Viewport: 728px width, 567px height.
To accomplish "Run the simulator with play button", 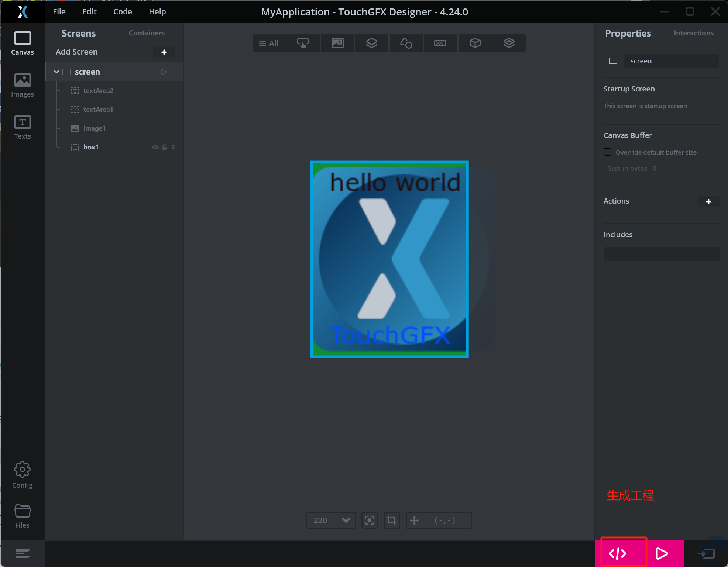I will pyautogui.click(x=662, y=553).
